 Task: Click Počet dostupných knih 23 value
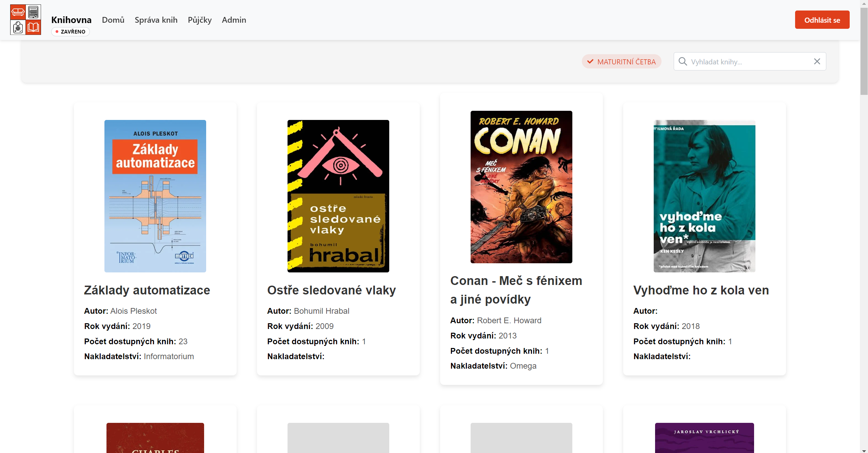(183, 342)
